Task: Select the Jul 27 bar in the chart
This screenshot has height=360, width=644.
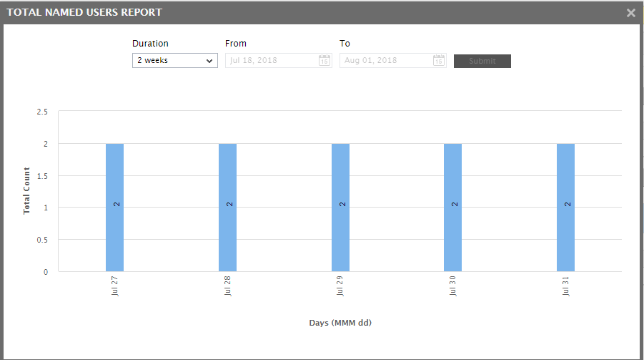Action: pos(114,208)
